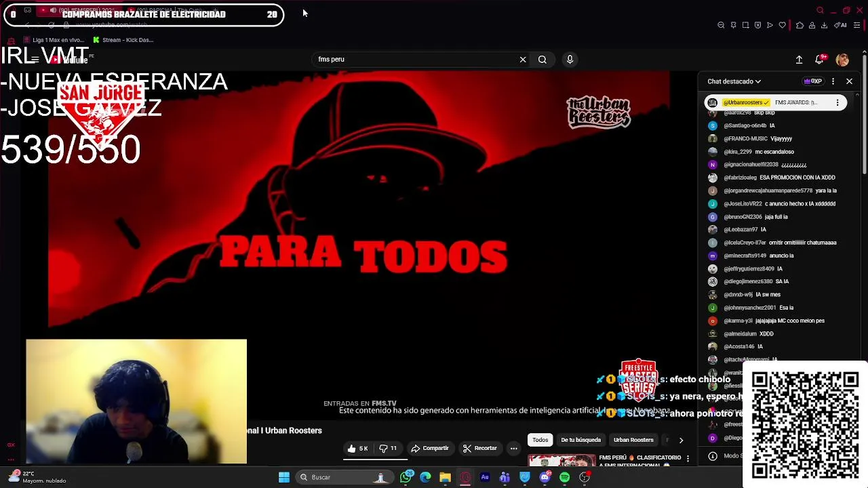
Task: Click the ad blocker shield icon
Action: [757, 25]
